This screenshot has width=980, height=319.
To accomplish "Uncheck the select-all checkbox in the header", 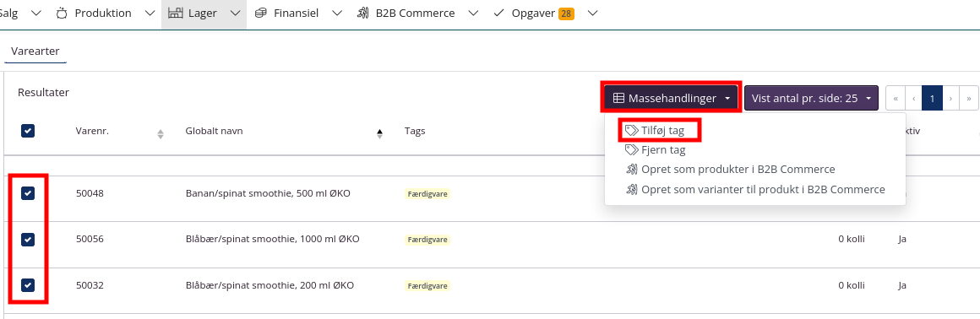I will 28,131.
